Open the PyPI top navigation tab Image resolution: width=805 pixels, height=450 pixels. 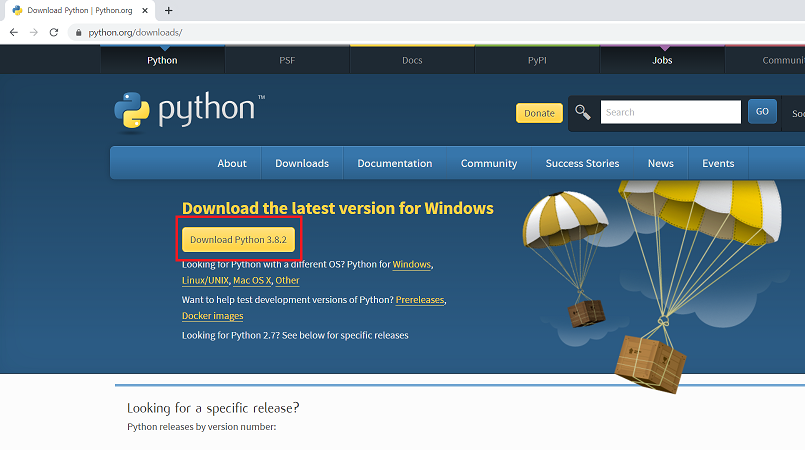(x=537, y=60)
